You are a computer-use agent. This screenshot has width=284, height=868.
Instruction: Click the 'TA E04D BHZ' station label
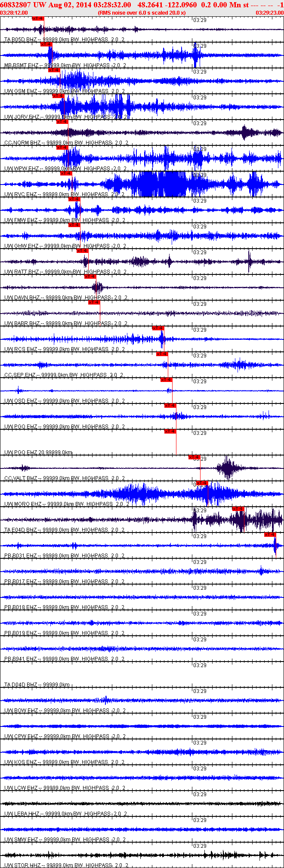coord(21,530)
